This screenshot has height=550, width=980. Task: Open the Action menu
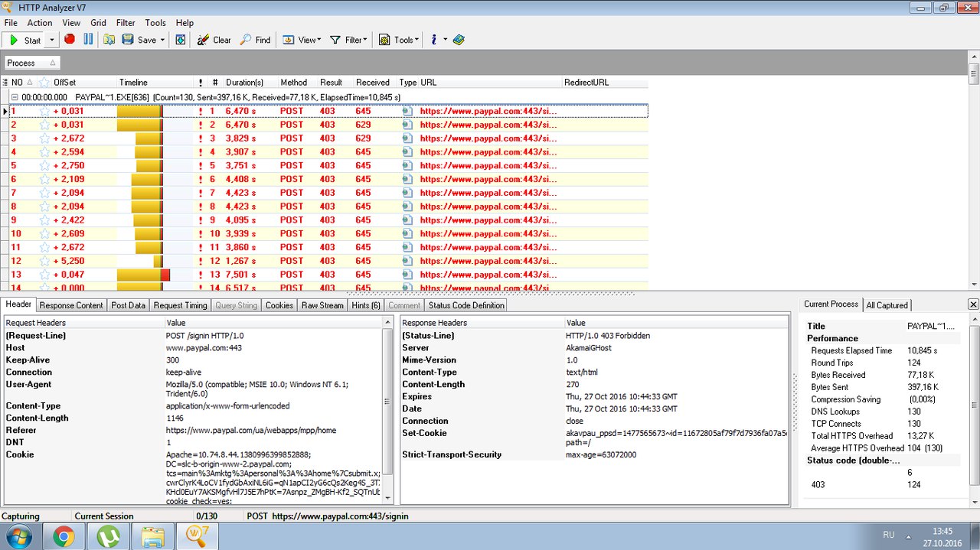click(x=40, y=23)
